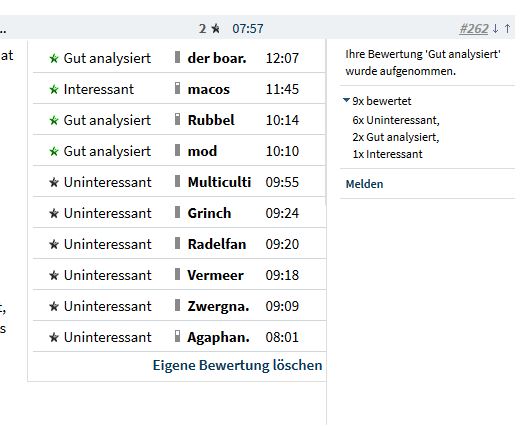Image resolution: width=532 pixels, height=426 pixels.
Task: Click the user status bar icon before Rubbel
Action: [x=177, y=119]
